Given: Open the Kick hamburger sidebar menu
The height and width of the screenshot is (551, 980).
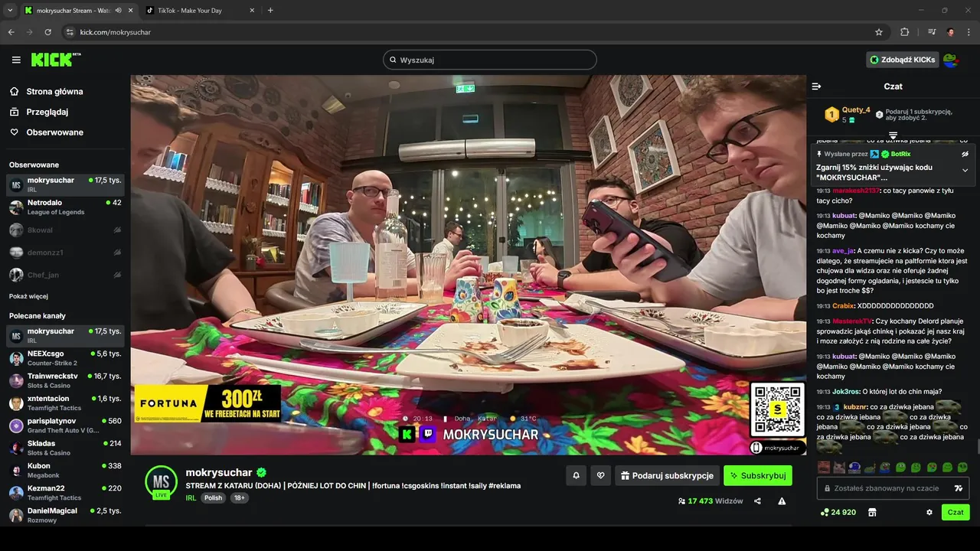Looking at the screenshot, I should tap(16, 60).
